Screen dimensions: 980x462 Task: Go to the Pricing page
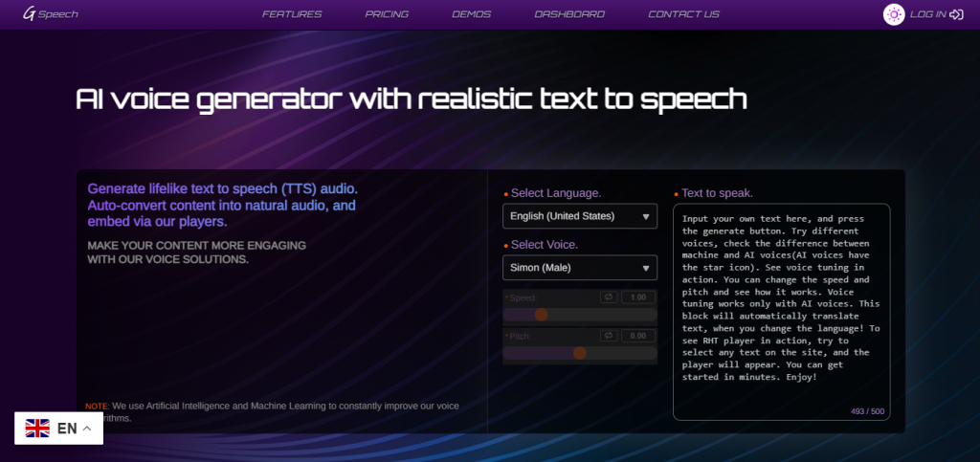pos(387,14)
